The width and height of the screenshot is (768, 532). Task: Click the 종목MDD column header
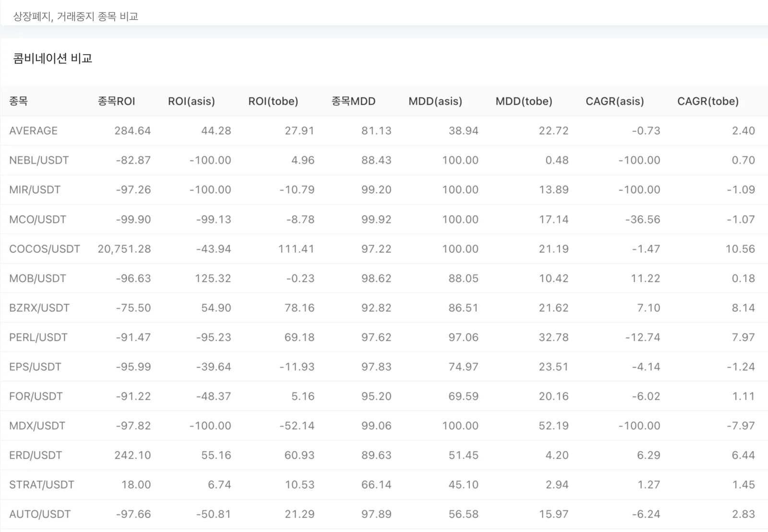pos(353,101)
